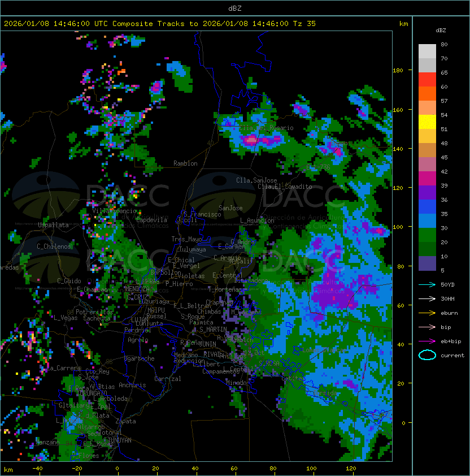Click the 'Potrerillos' place label

[94, 312]
